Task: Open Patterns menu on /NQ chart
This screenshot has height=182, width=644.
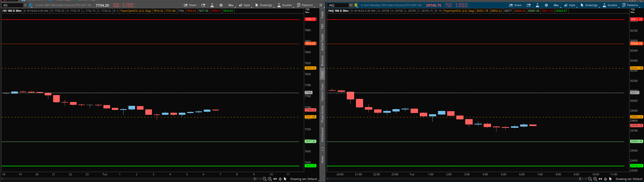Action: 630,5
